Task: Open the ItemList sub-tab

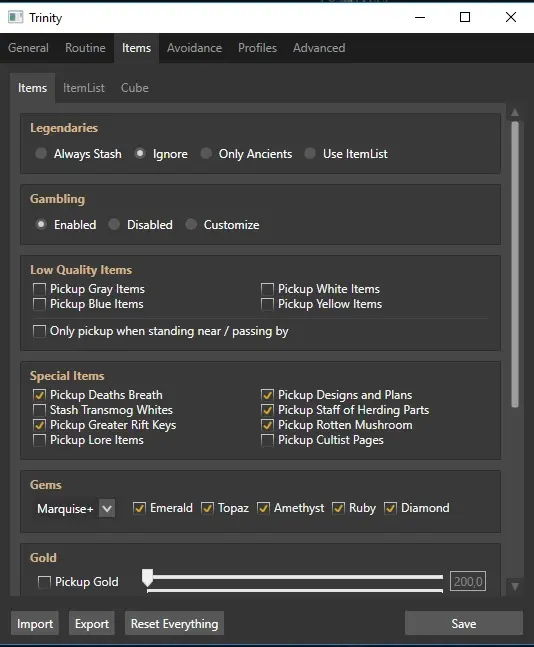Action: click(x=84, y=88)
